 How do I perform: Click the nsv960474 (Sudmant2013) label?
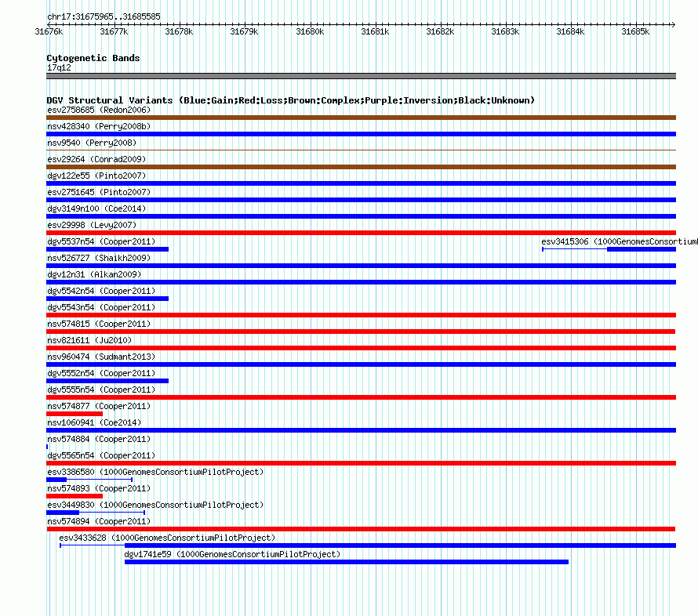coord(101,357)
